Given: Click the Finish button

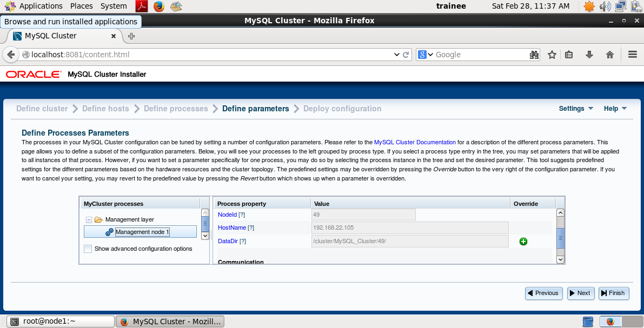Looking at the screenshot, I should (x=614, y=293).
